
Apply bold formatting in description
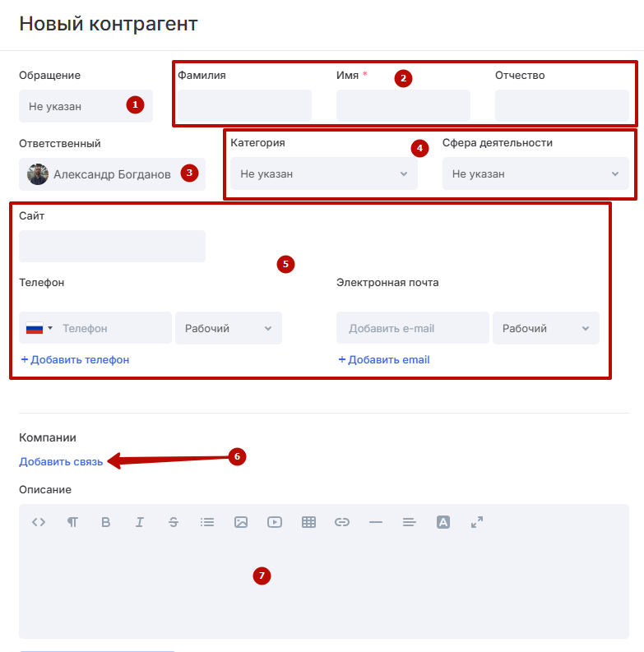coord(105,522)
